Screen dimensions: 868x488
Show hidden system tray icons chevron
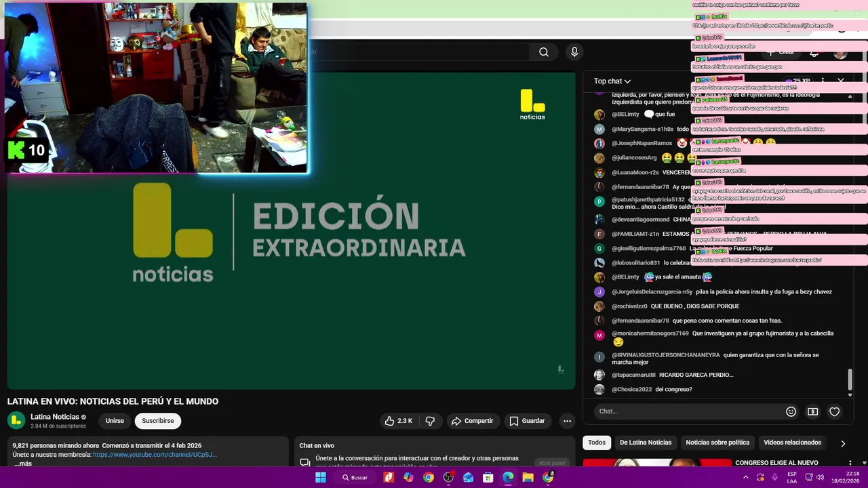[745, 477]
